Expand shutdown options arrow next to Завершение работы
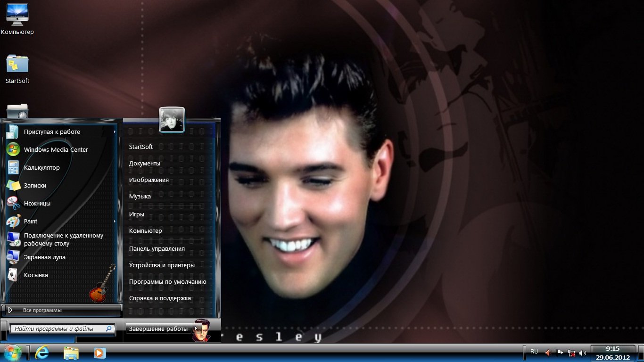This screenshot has height=362, width=644. click(x=197, y=329)
